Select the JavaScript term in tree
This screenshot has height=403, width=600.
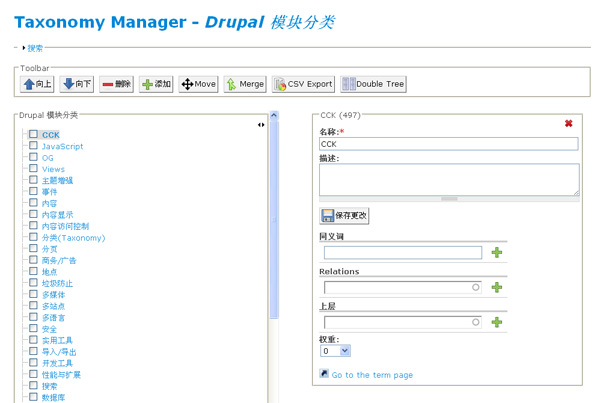(x=62, y=146)
